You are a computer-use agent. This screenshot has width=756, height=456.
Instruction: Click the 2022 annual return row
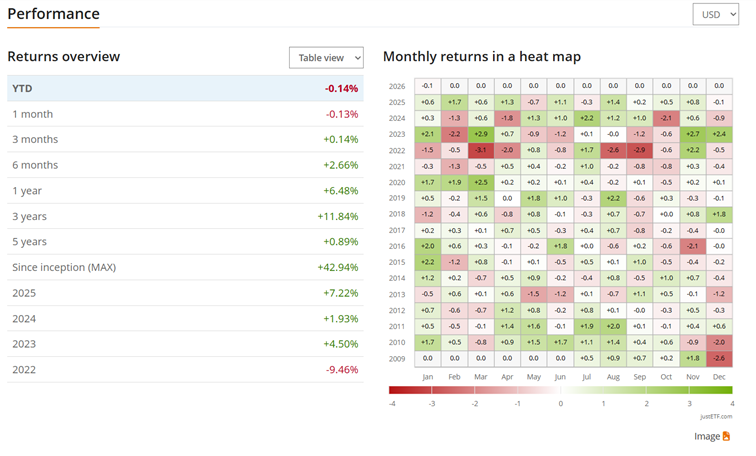[x=185, y=369]
